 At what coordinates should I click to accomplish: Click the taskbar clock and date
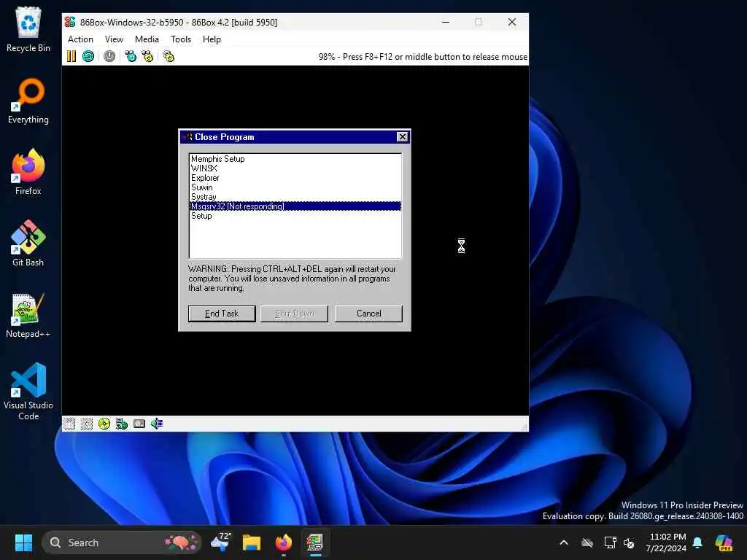(x=667, y=542)
